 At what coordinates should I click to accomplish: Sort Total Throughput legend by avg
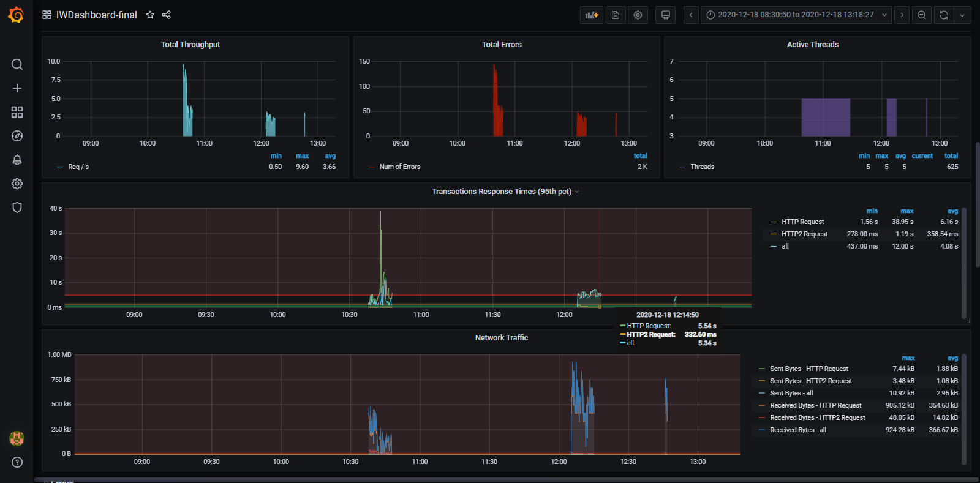(330, 156)
